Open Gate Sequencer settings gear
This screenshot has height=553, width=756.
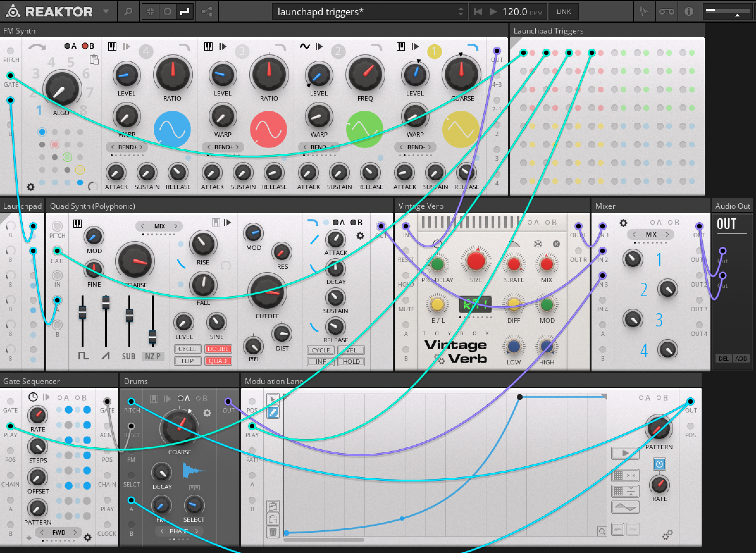[x=87, y=537]
